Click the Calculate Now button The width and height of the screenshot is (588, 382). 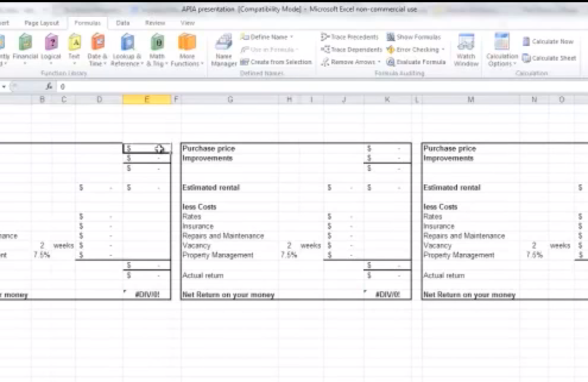pos(548,42)
